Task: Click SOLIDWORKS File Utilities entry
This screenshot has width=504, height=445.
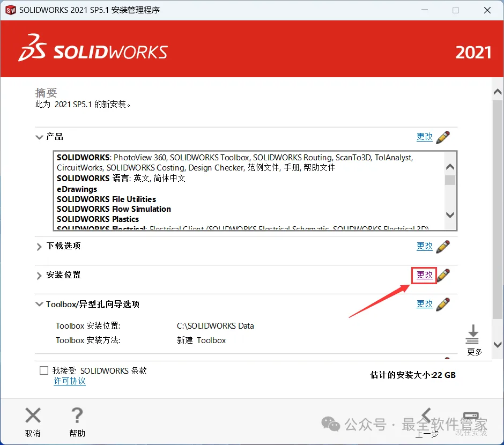Action: tap(106, 199)
